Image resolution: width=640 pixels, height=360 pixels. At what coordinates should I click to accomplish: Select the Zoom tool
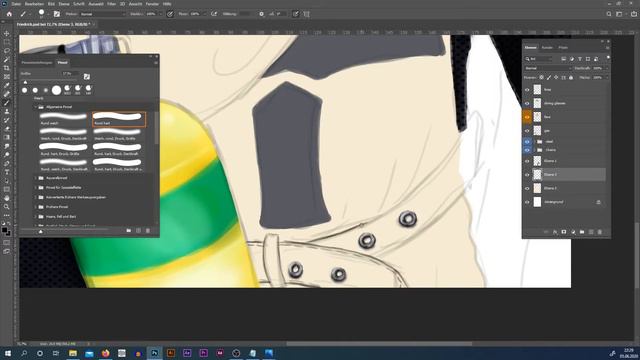point(7,207)
